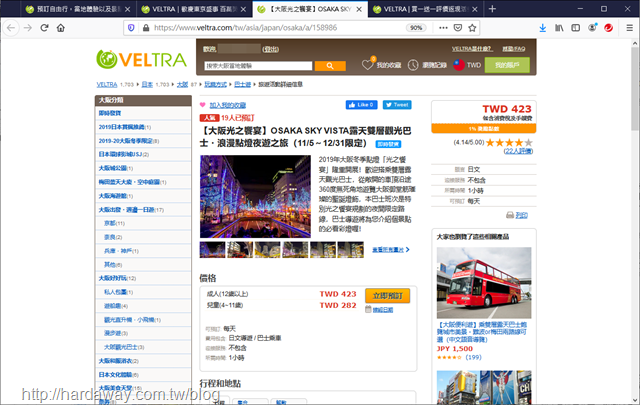Click the 大阪 breadcrumb link
The height and width of the screenshot is (405, 640).
pyautogui.click(x=182, y=85)
